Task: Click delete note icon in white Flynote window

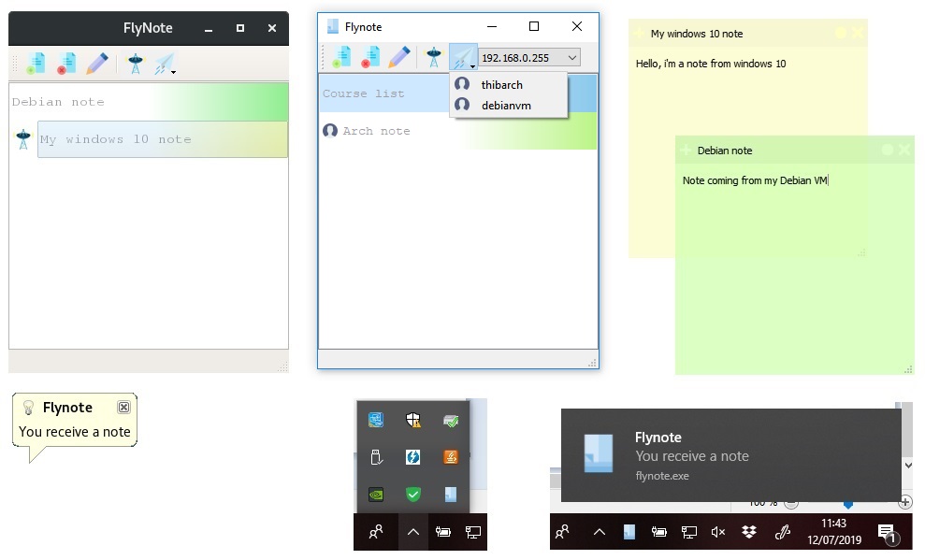Action: point(370,57)
